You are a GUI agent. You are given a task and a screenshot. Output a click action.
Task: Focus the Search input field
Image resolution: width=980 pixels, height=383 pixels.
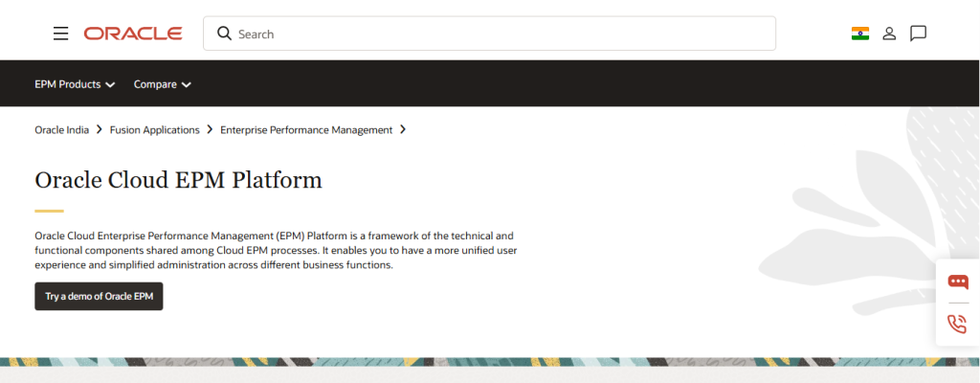click(489, 34)
